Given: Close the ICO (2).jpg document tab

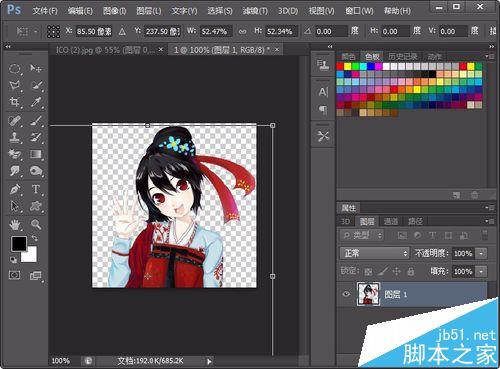Looking at the screenshot, I should 161,49.
